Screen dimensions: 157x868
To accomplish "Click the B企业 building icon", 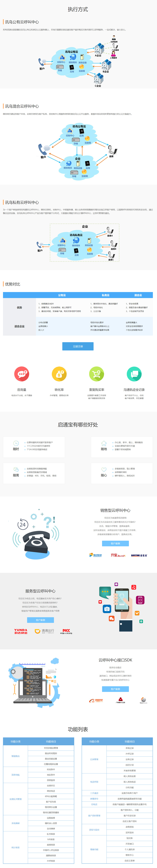I will (x=106, y=65).
